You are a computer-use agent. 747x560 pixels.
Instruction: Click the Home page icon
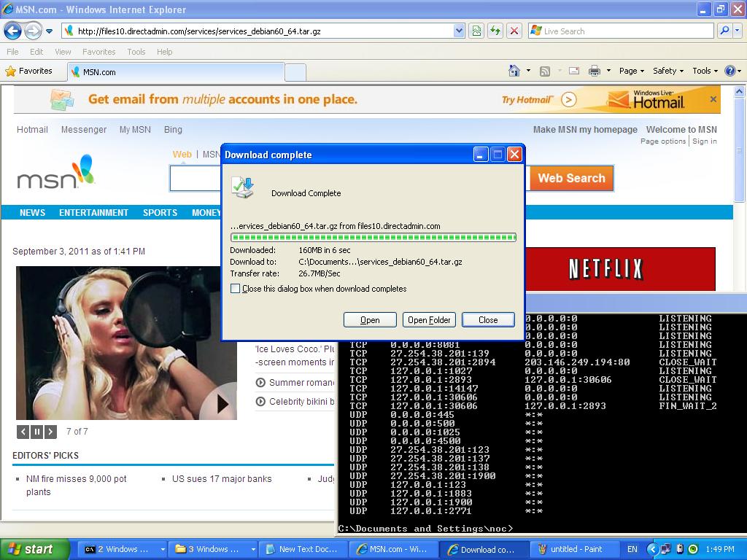(514, 71)
